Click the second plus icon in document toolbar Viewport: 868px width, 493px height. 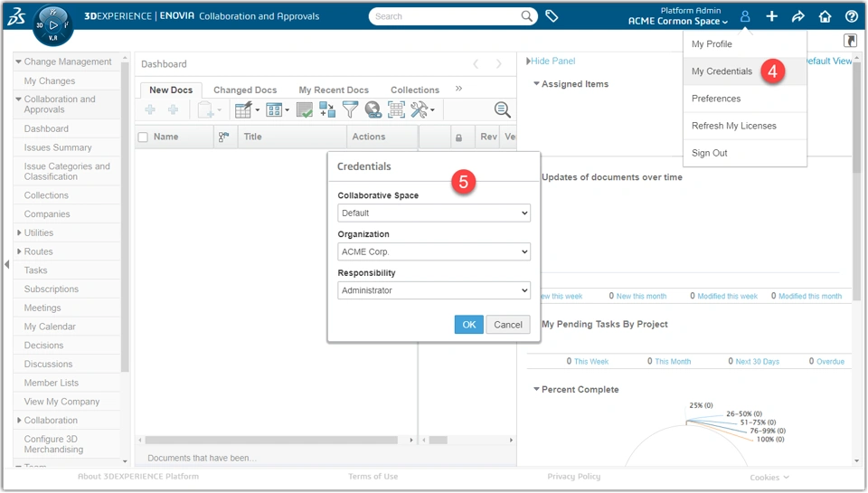173,109
